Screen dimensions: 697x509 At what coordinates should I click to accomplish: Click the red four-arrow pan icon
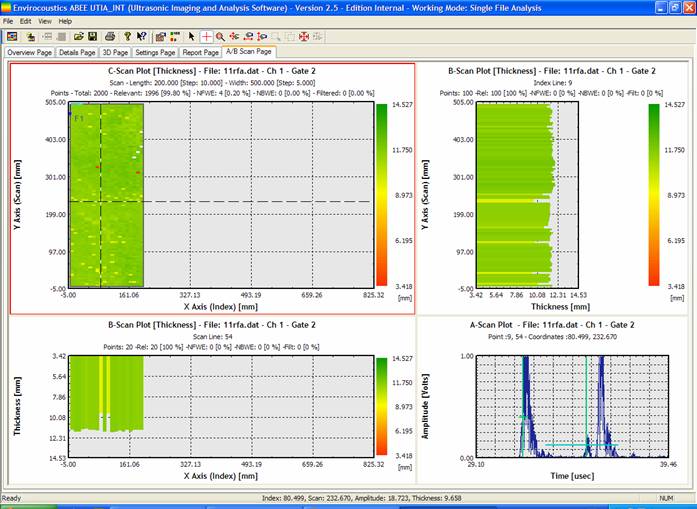pos(234,36)
